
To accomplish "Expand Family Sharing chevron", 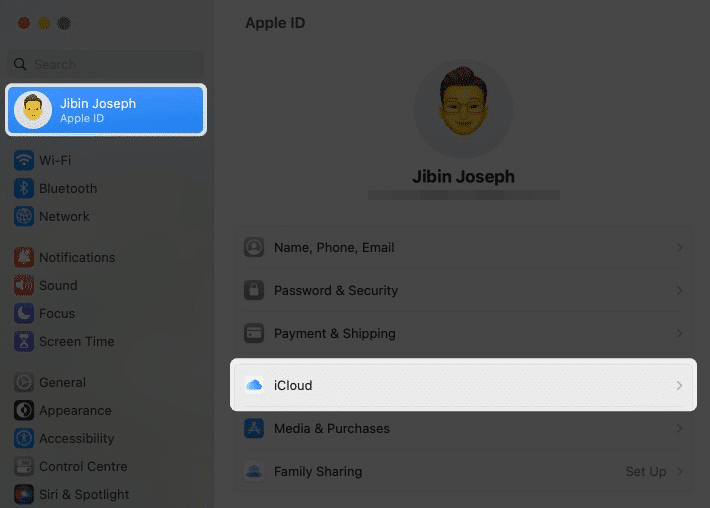I will [x=679, y=471].
